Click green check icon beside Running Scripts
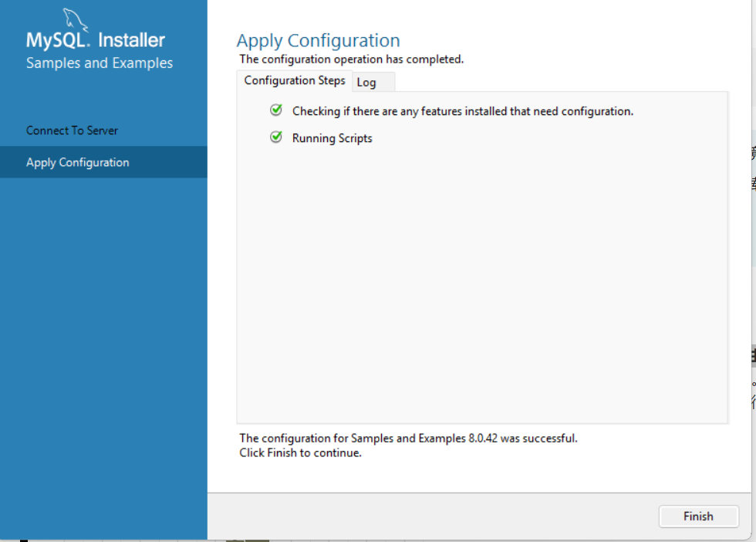 click(x=276, y=137)
